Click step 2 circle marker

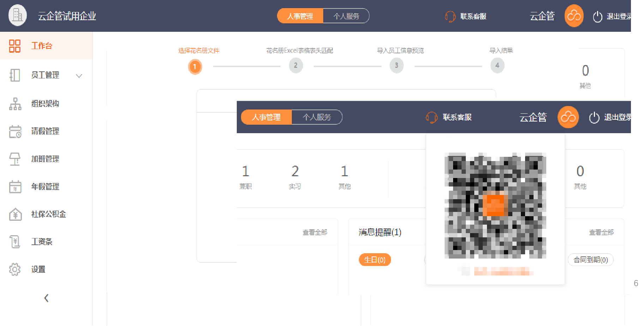pos(296,66)
